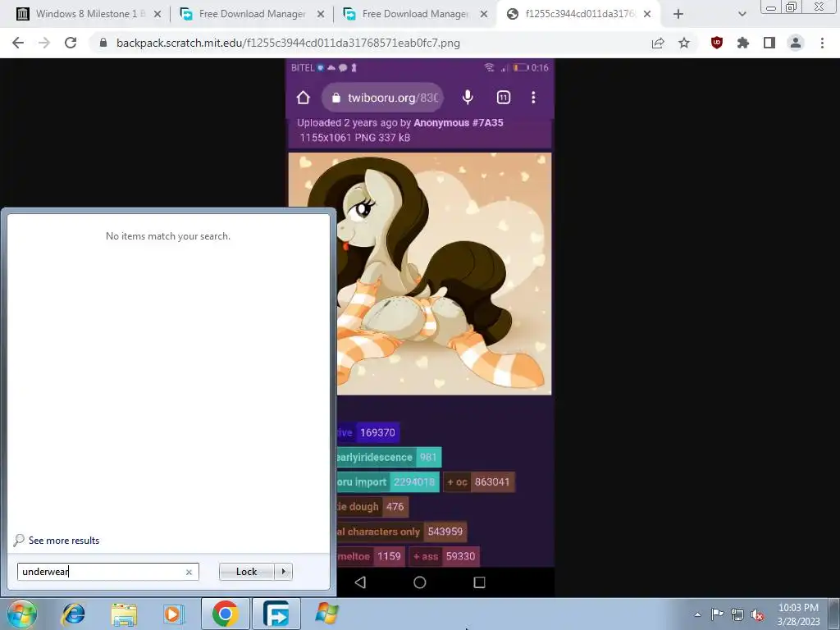This screenshot has width=840, height=630.
Task: Toggle the Chrome side panel
Action: pyautogui.click(x=769, y=43)
